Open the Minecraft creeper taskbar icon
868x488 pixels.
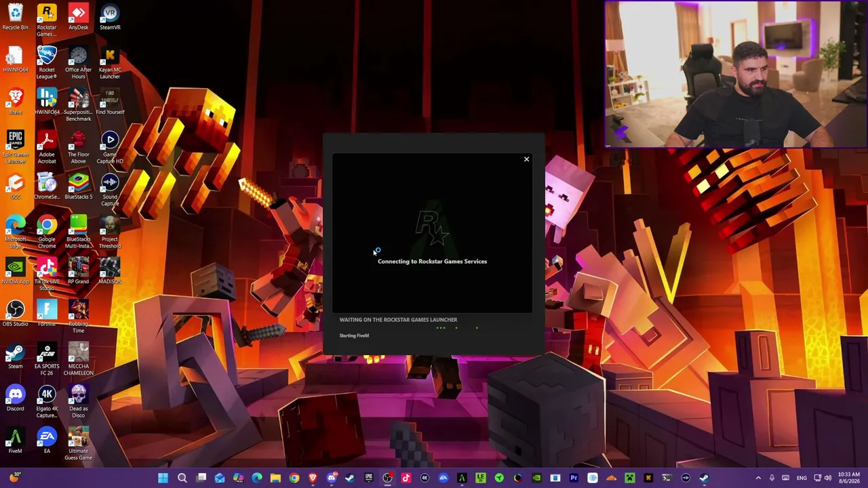pos(630,478)
